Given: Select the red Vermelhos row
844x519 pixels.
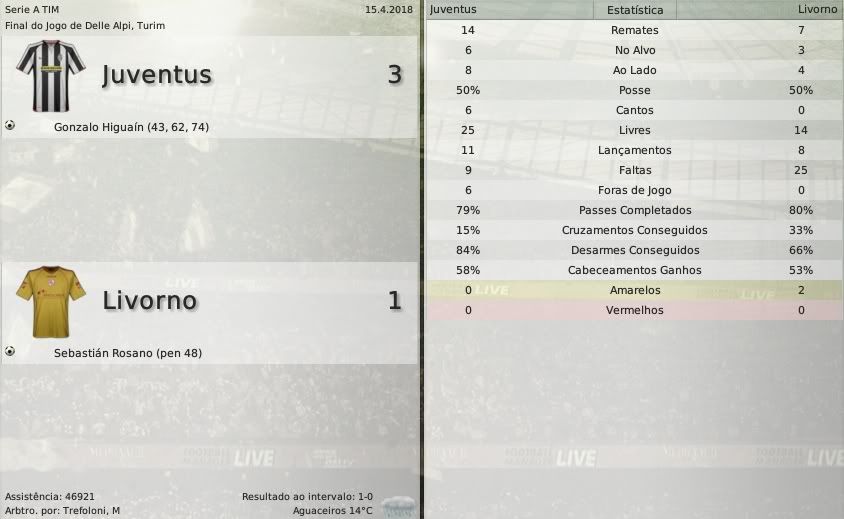Looking at the screenshot, I should tap(634, 310).
